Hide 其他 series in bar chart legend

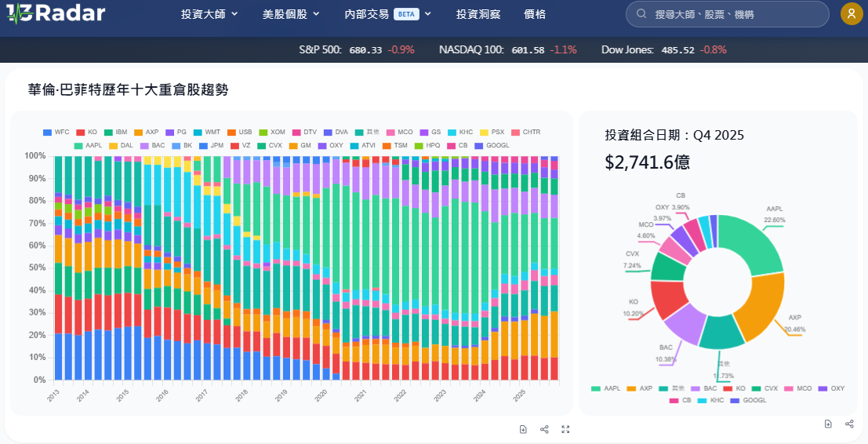pos(368,133)
